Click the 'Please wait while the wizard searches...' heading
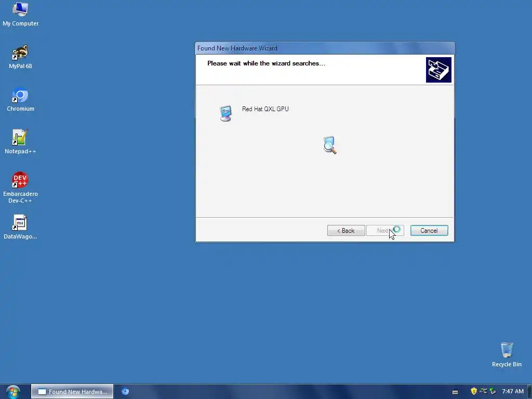 [x=267, y=63]
